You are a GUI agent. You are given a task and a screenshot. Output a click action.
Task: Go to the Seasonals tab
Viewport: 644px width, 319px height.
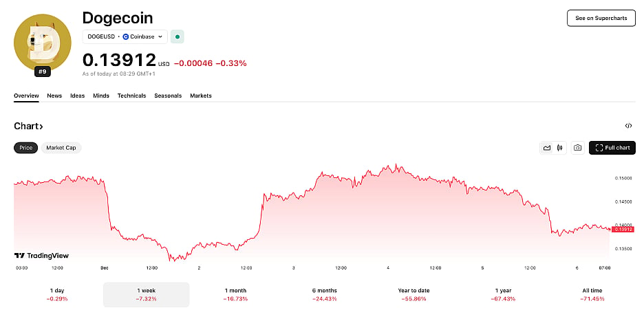168,96
